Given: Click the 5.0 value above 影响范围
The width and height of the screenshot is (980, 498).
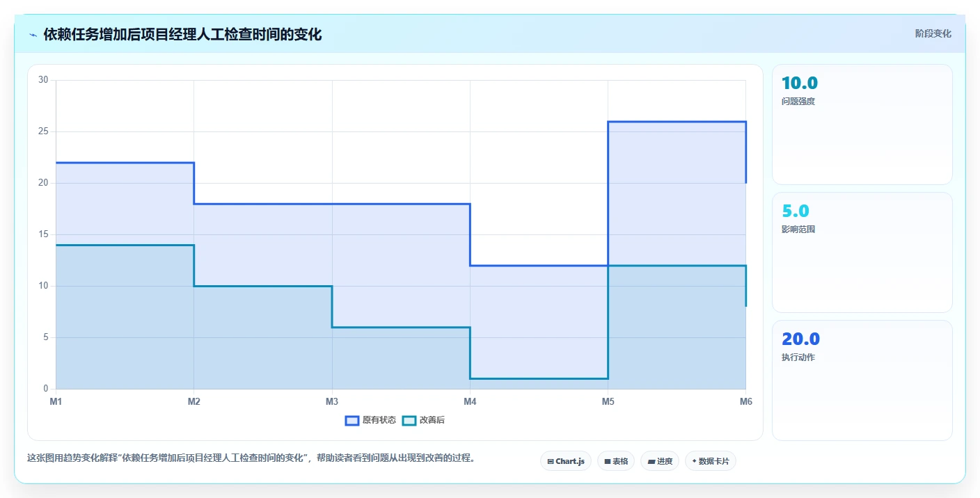Looking at the screenshot, I should (796, 211).
